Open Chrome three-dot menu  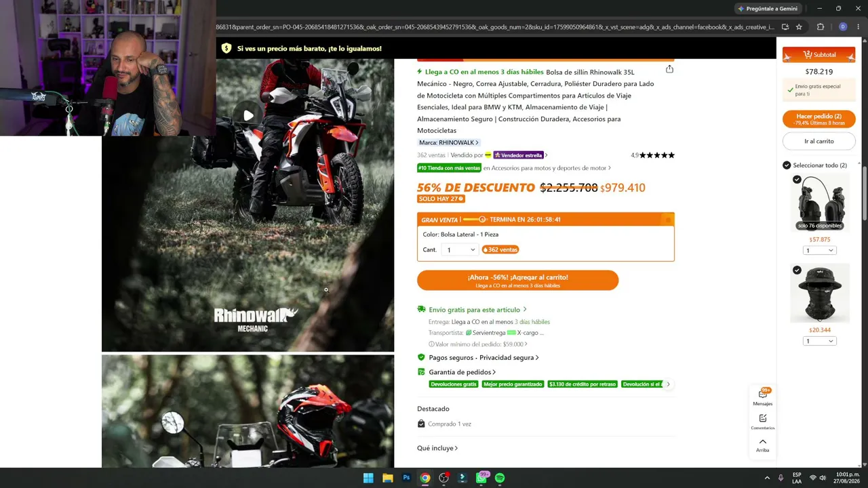(x=859, y=27)
